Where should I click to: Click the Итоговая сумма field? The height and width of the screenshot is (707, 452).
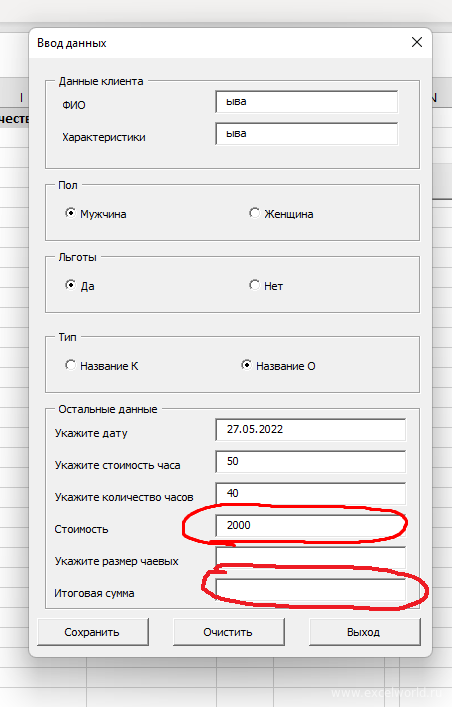pos(310,590)
